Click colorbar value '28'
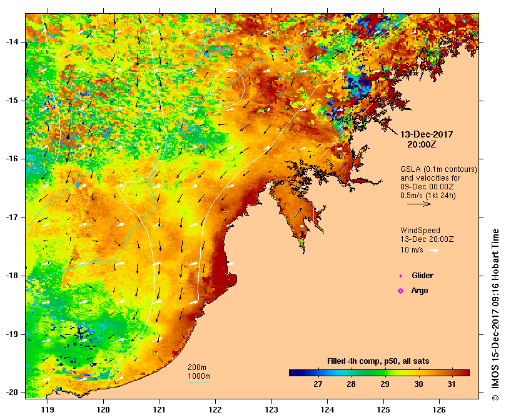The image size is (506, 420). point(351,384)
